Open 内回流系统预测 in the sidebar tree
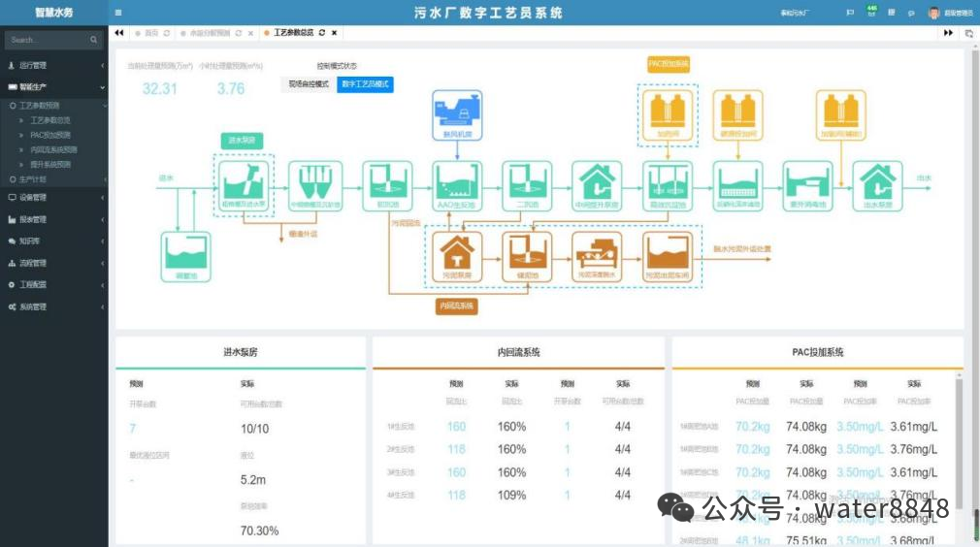Screen dimensions: 980x547 point(53,150)
